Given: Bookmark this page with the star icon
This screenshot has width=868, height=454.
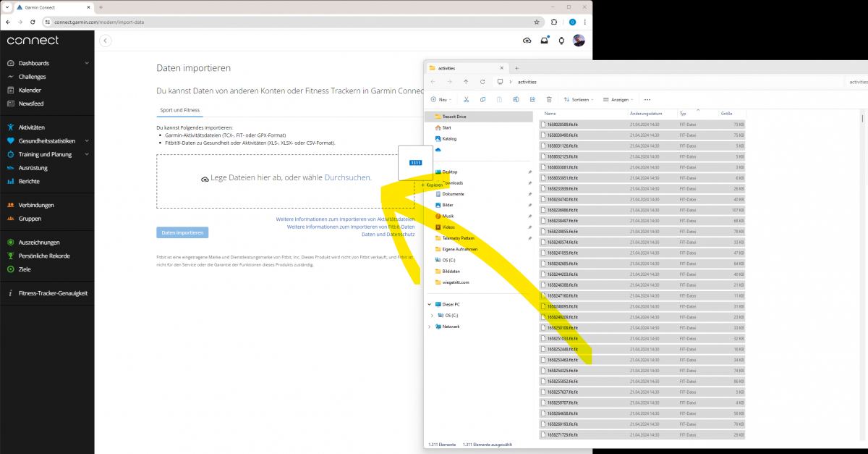Looking at the screenshot, I should (x=537, y=22).
